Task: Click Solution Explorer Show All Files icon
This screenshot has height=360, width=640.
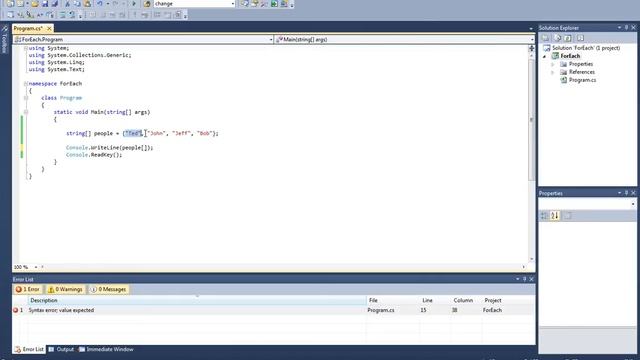Action: 558,38
